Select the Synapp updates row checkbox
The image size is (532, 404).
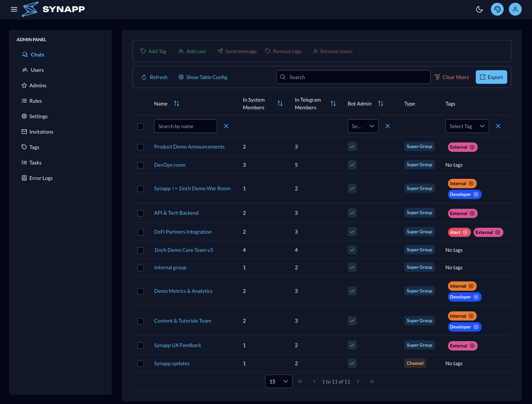pos(141,364)
